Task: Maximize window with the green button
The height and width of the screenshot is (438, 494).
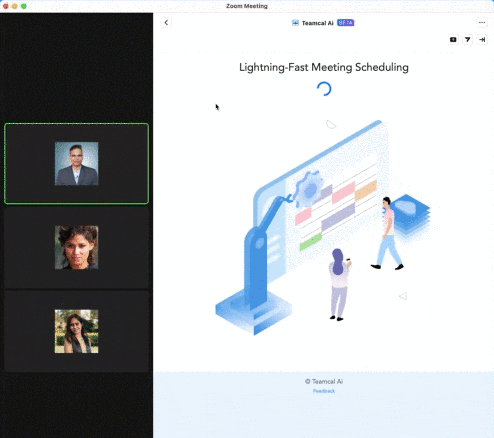Action: [x=24, y=6]
